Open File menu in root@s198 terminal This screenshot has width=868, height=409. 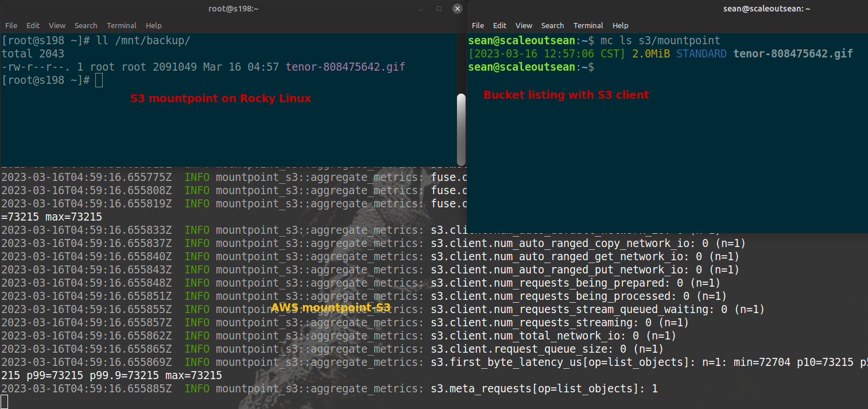(11, 25)
